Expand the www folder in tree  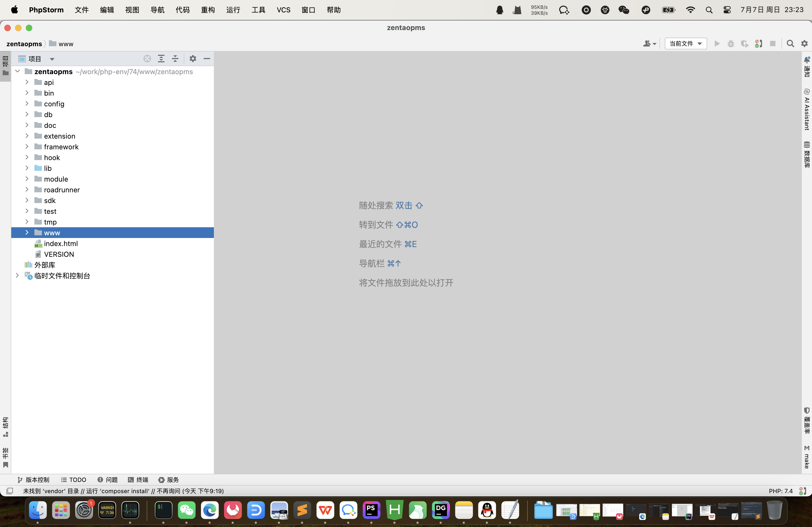click(x=27, y=233)
